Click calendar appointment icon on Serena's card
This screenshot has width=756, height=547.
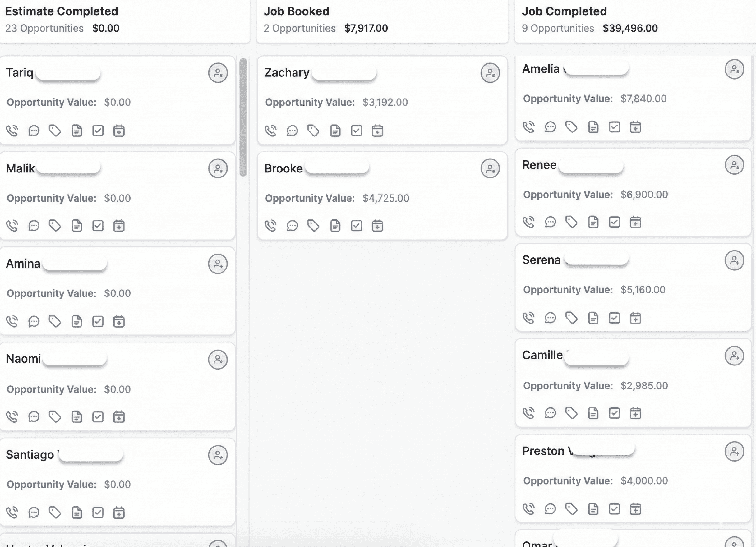(x=635, y=318)
